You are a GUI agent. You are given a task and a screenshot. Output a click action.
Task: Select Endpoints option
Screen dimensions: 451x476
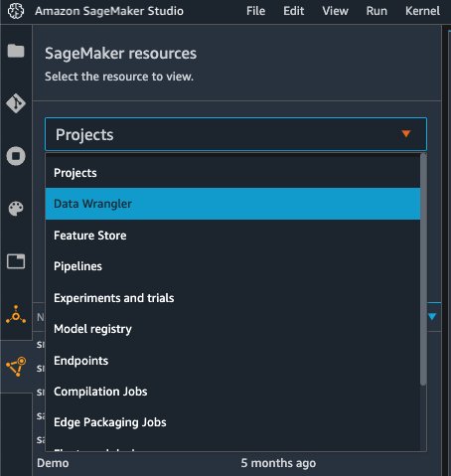232,361
